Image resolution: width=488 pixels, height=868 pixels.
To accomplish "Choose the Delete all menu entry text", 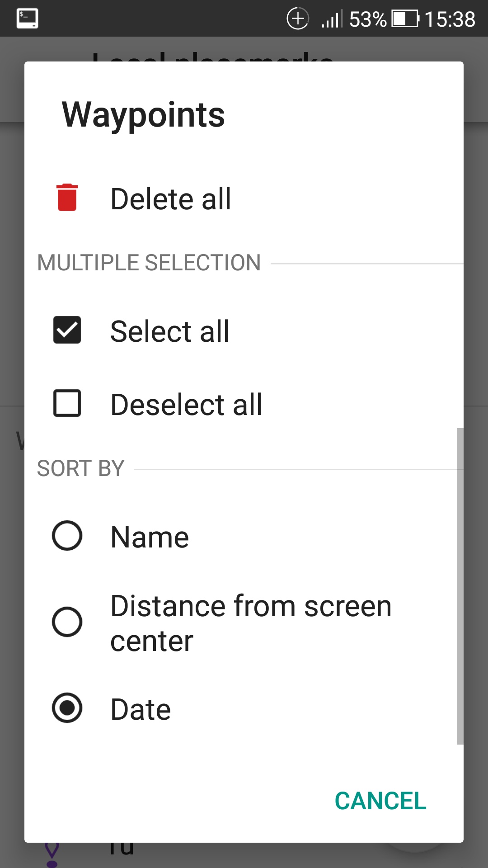I will (x=171, y=199).
